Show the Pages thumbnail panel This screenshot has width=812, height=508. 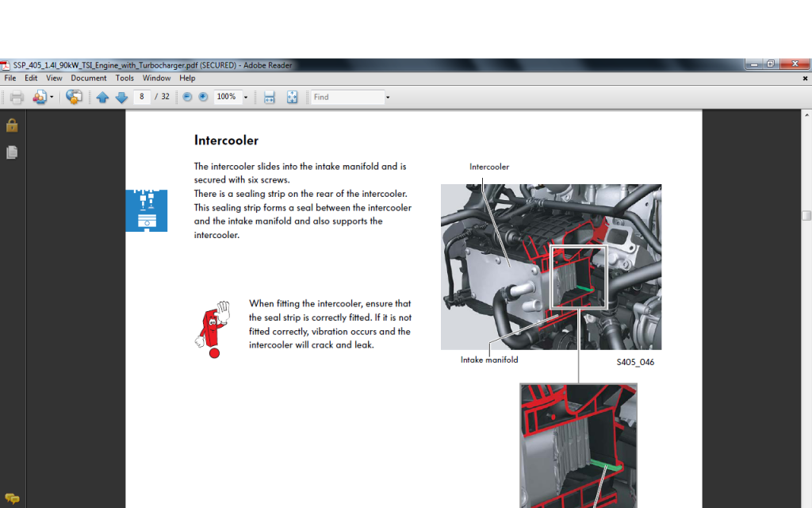(x=12, y=152)
